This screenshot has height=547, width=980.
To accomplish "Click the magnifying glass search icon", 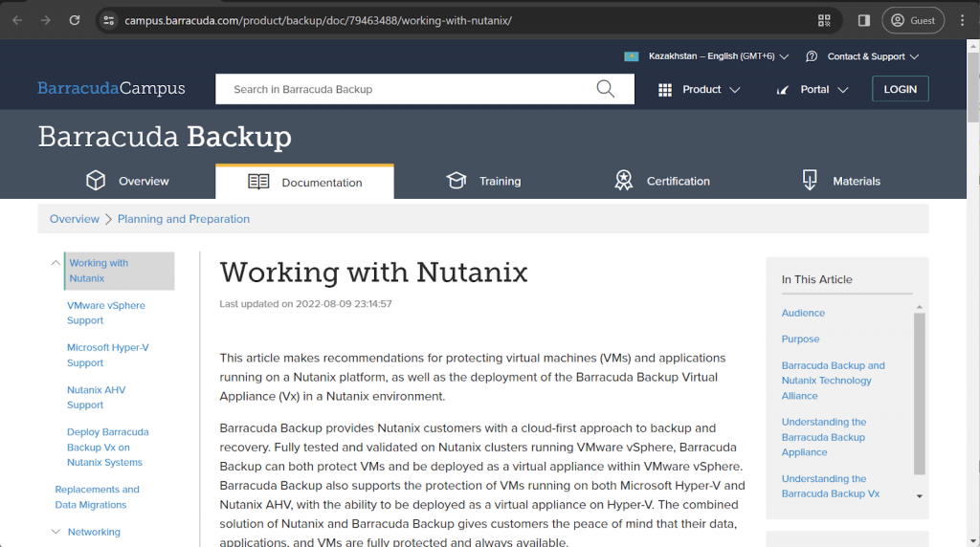I will tap(605, 89).
